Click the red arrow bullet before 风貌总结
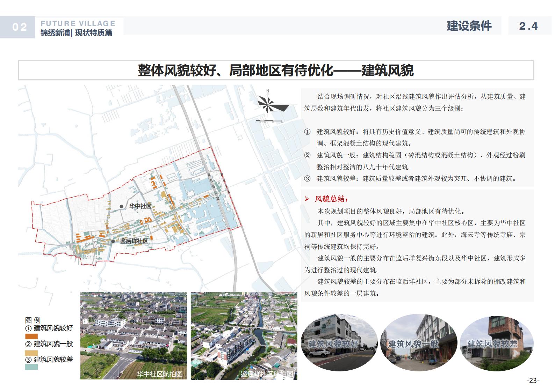Image resolution: width=555 pixels, height=392 pixels. point(307,199)
